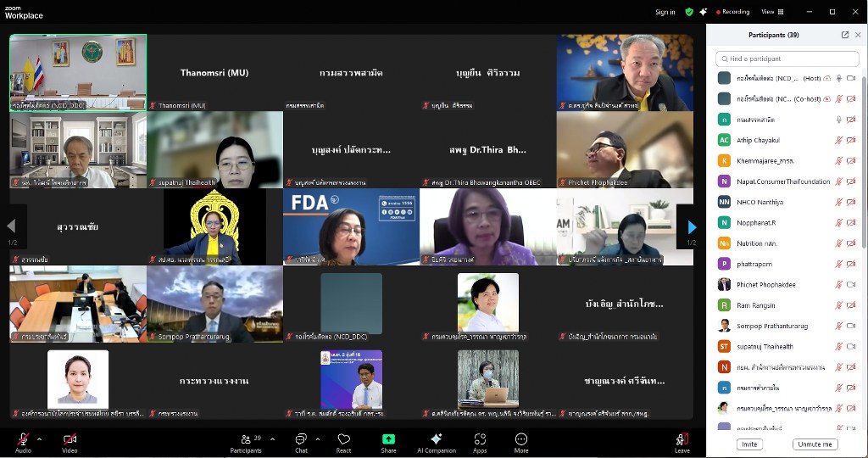Screen dimensions: 868x458
Task: Click Napat.ConsumerThaifoundation's camera-off icon
Action: tap(851, 182)
